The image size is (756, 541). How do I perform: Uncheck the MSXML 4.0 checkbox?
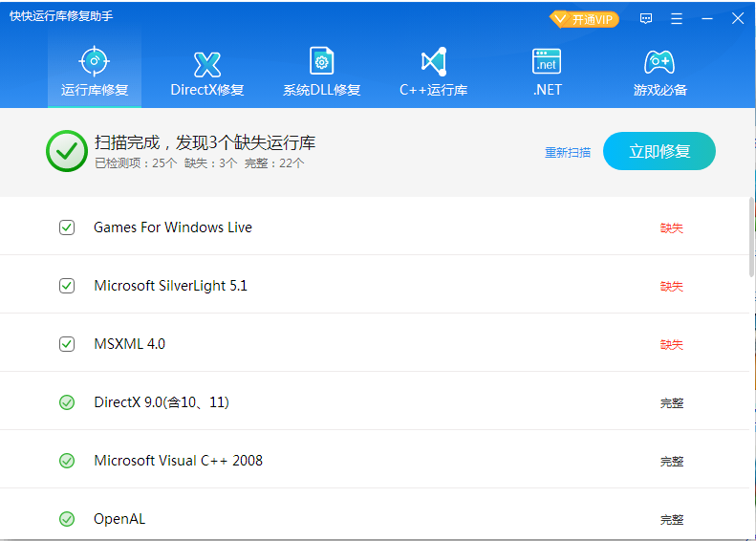(67, 344)
